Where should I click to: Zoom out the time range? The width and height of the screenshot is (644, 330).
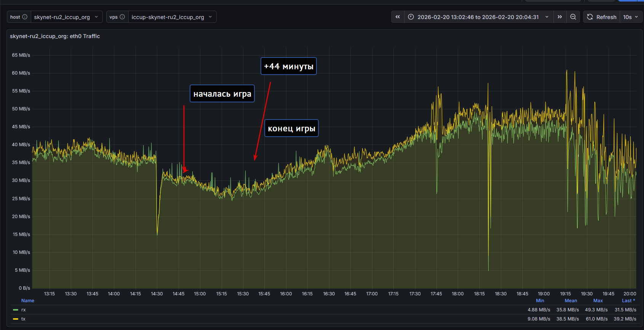573,17
